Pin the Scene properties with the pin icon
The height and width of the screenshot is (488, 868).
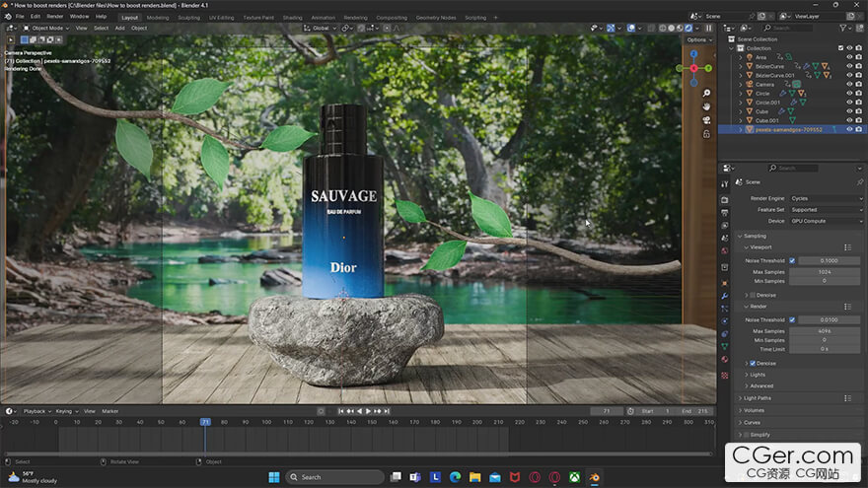pos(860,182)
